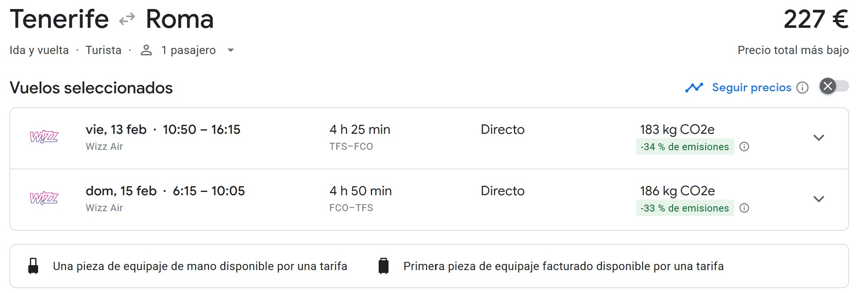The height and width of the screenshot is (293, 868).
Task: Click the 227 € total price
Action: point(816,19)
